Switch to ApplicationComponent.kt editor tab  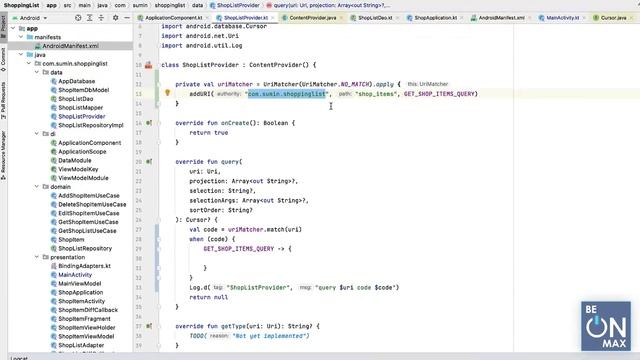174,18
